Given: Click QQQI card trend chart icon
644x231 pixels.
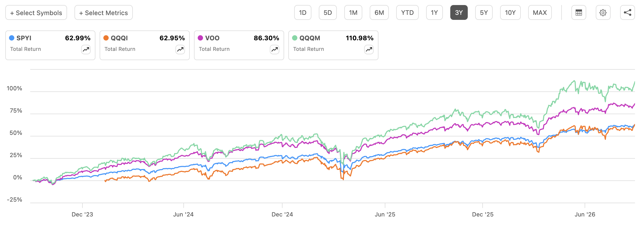Looking at the screenshot, I should pyautogui.click(x=180, y=49).
